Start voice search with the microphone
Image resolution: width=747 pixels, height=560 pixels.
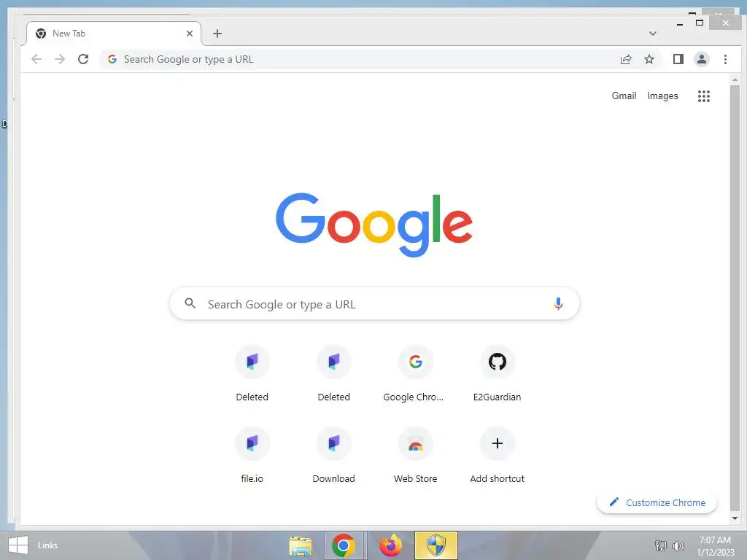coord(558,304)
